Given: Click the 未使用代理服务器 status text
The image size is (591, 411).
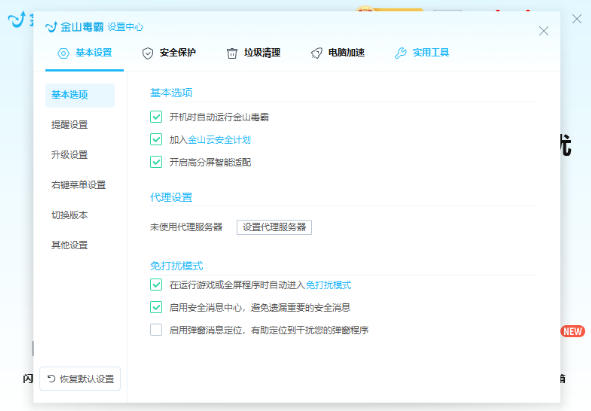Looking at the screenshot, I should [186, 227].
